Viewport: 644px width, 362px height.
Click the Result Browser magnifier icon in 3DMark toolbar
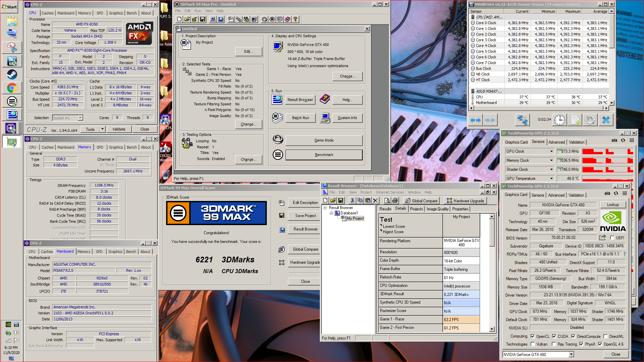click(x=220, y=19)
